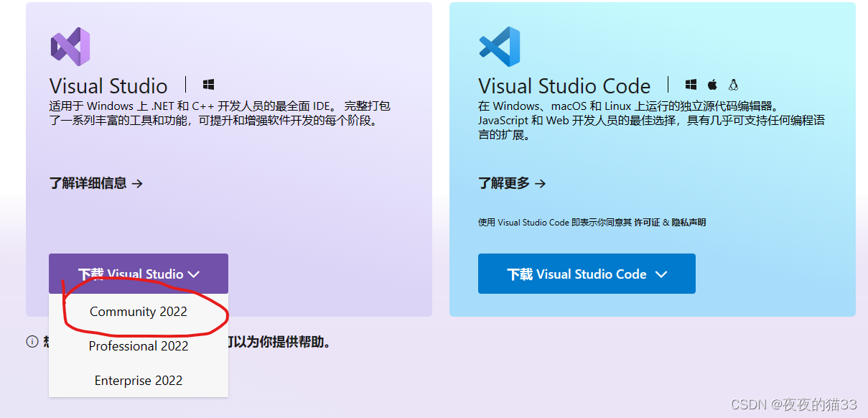
Task: Click the Apple macOS platform icon
Action: [x=711, y=84]
